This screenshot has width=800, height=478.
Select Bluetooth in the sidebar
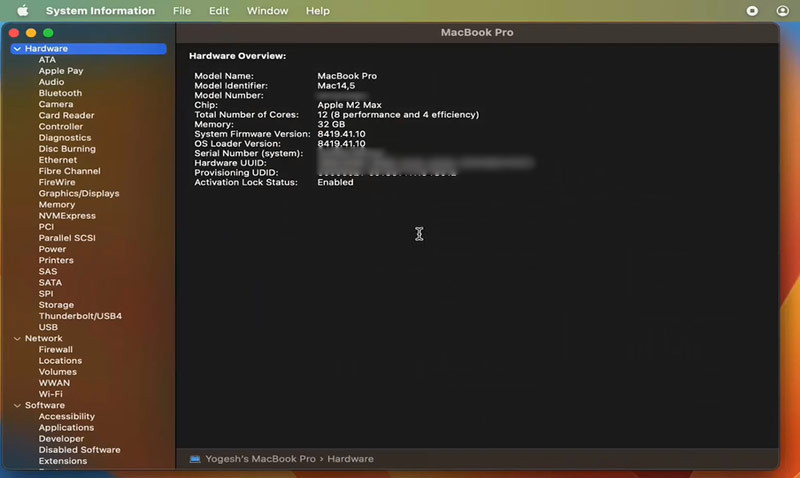pos(60,93)
